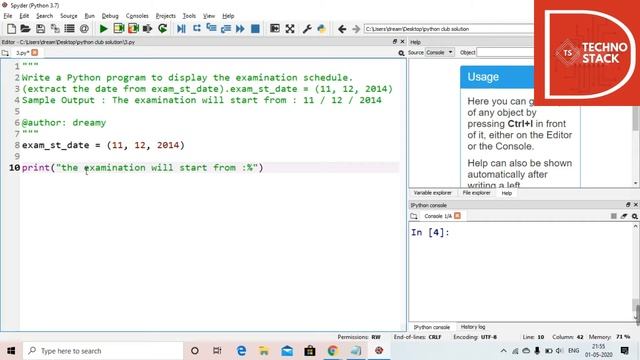Screen dimensions: 640x360
Task: Interrupt kernel gray square icon
Action: point(613,216)
